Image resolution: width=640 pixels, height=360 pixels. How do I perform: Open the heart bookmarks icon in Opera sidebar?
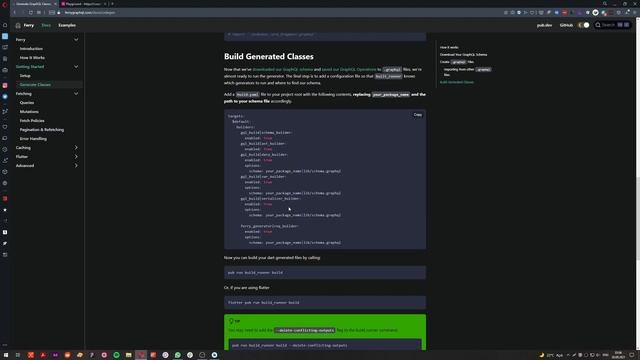pyautogui.click(x=5, y=127)
